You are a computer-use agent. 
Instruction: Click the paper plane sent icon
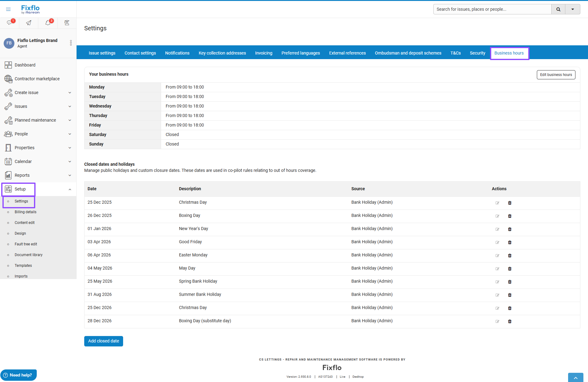(28, 23)
